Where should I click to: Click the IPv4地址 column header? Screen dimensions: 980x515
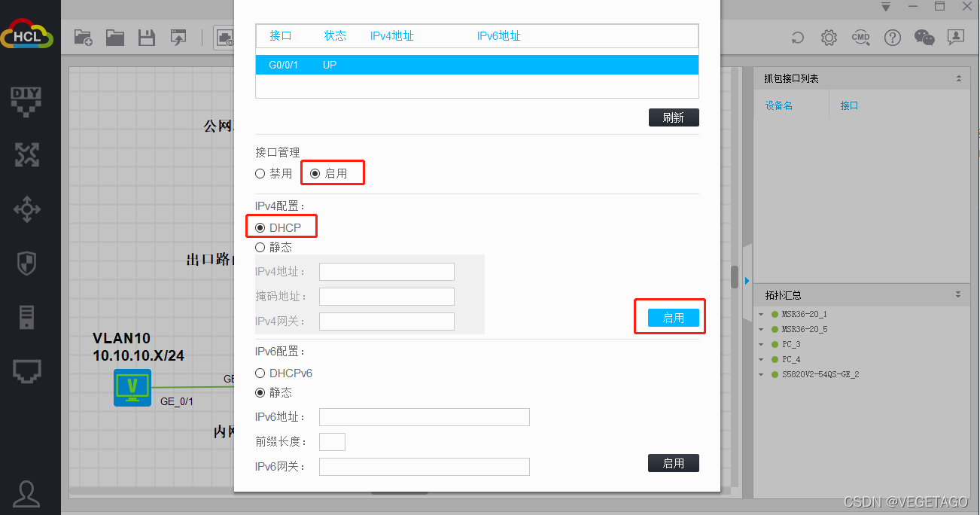pos(391,36)
